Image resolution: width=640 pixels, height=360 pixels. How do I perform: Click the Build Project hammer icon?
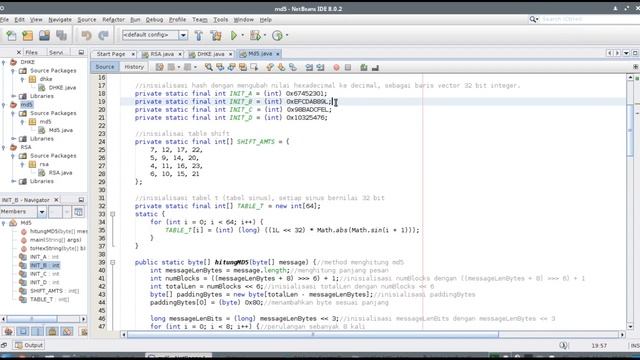coord(199,36)
